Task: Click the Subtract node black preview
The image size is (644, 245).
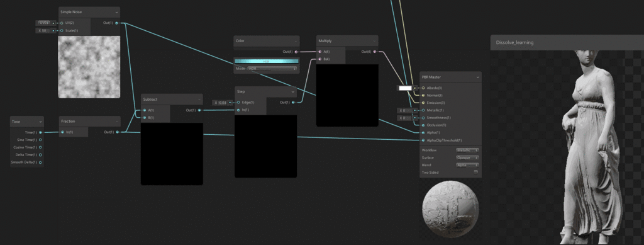Action: pyautogui.click(x=172, y=154)
